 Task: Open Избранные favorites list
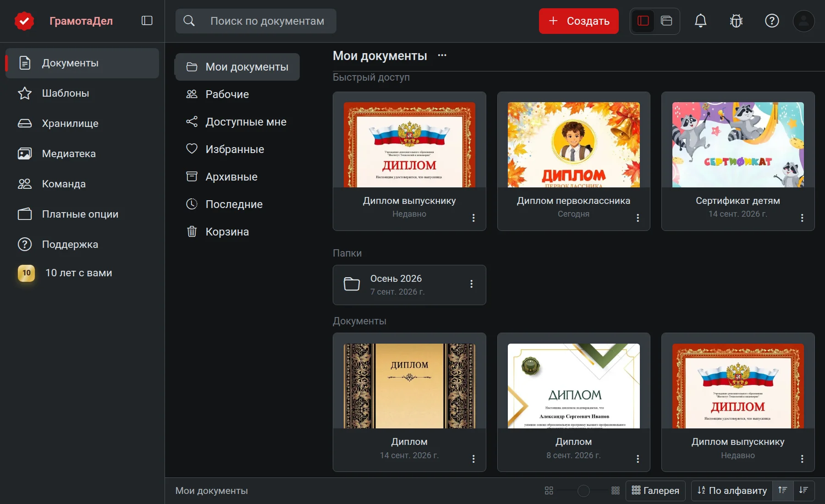(237, 149)
